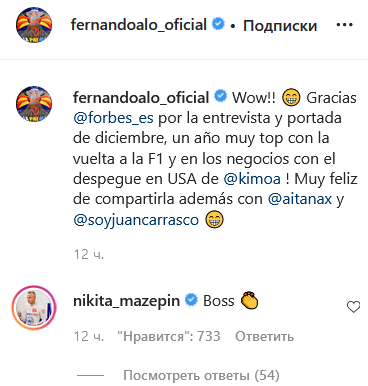Click fernandoalo_oficial avatar beside the caption
Viewport: 368px width, 386px height.
click(34, 104)
